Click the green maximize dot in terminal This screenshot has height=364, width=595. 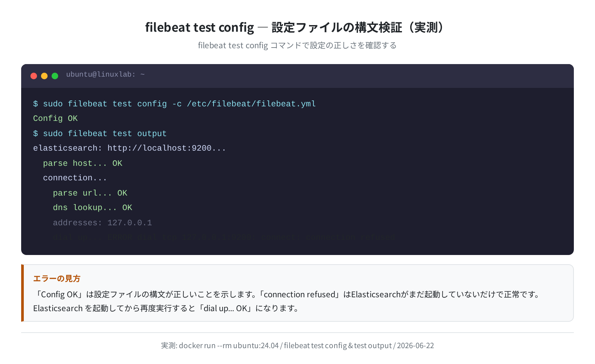coord(55,76)
